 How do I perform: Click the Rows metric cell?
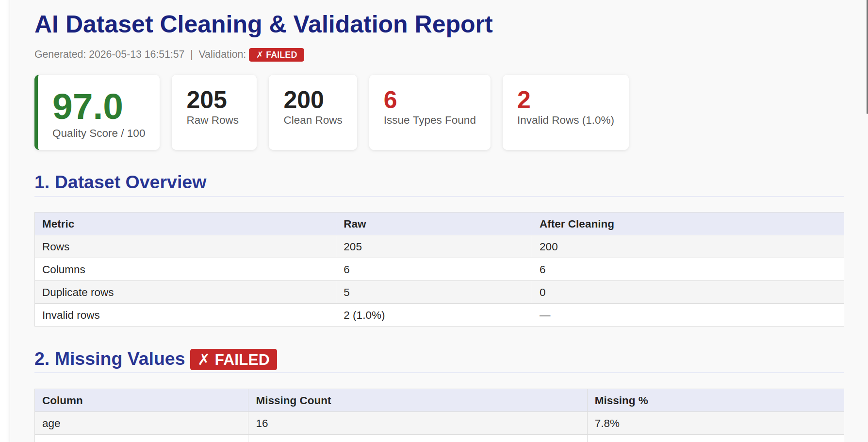pos(185,246)
